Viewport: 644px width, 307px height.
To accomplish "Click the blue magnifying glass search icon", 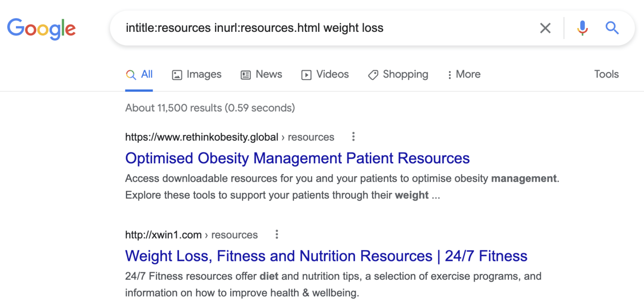I will [612, 28].
